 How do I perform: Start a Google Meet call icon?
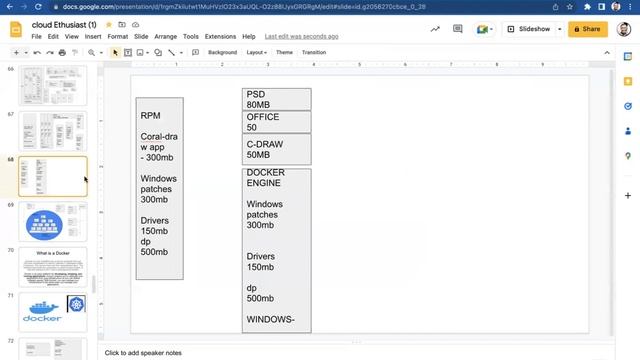click(x=484, y=29)
